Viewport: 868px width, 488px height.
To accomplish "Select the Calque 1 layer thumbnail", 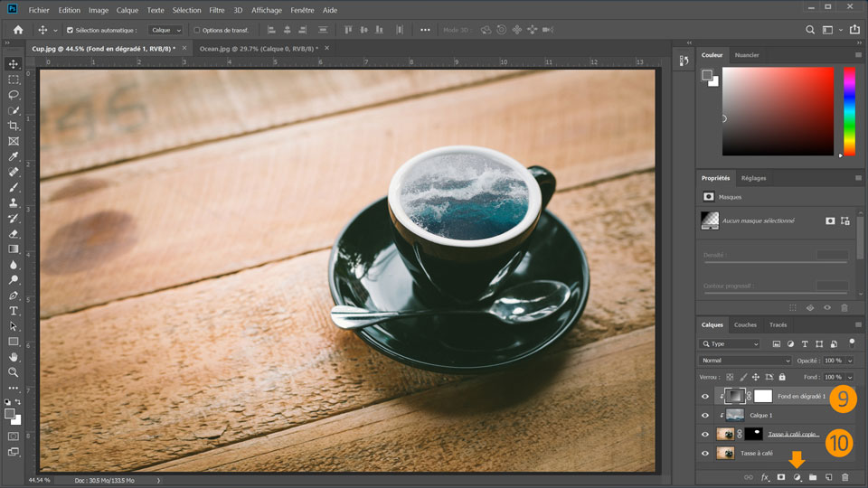I will click(x=735, y=415).
